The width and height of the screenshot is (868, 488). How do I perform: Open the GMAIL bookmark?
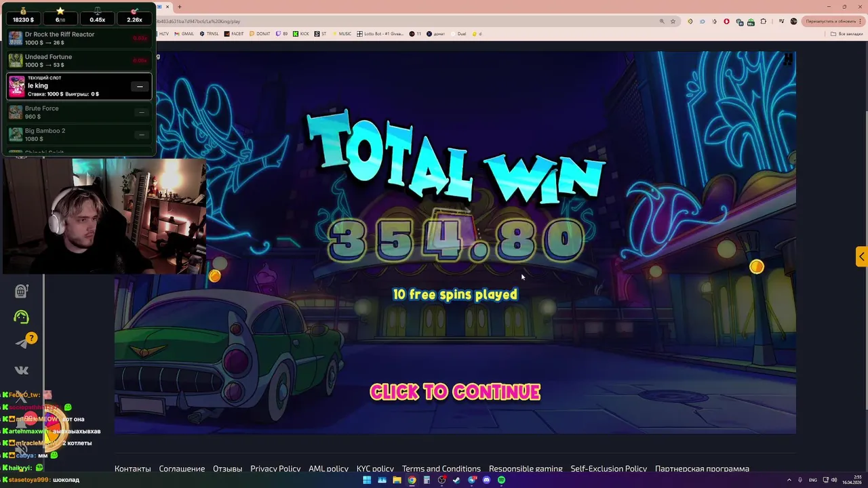(184, 33)
